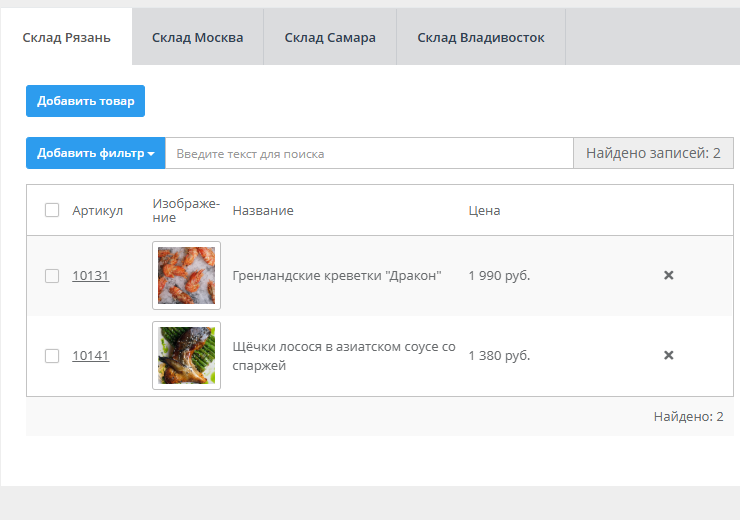Image resolution: width=740 pixels, height=520 pixels.
Task: Check the box for article 10141
Action: point(52,356)
